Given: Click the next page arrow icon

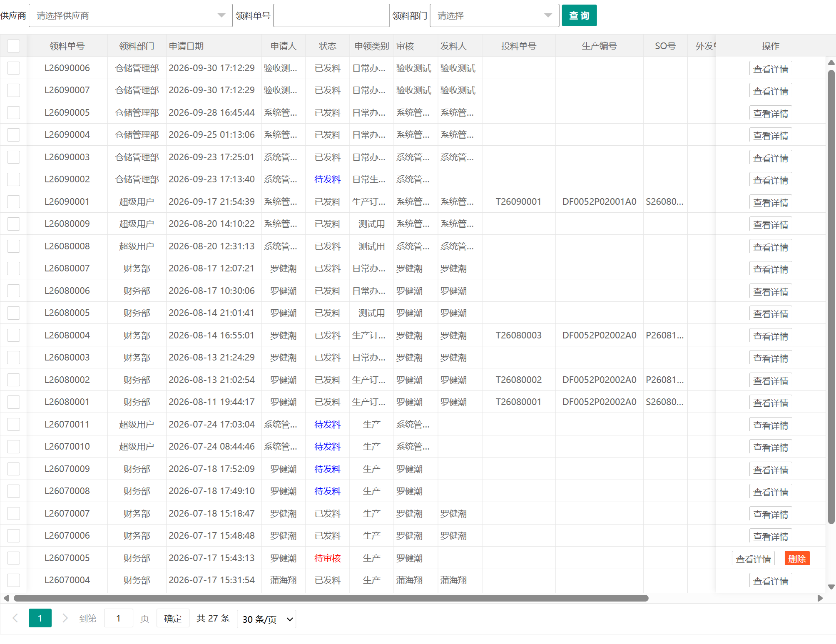Looking at the screenshot, I should [x=65, y=618].
